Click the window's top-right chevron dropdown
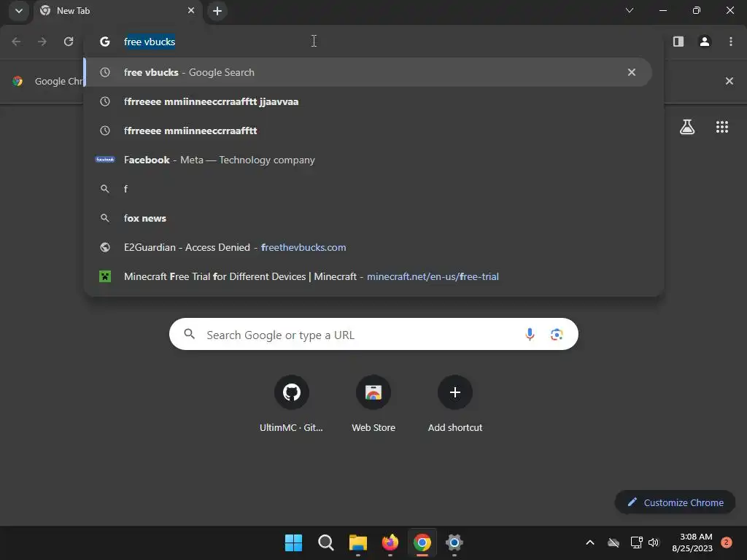Image resolution: width=747 pixels, height=560 pixels. pyautogui.click(x=630, y=10)
